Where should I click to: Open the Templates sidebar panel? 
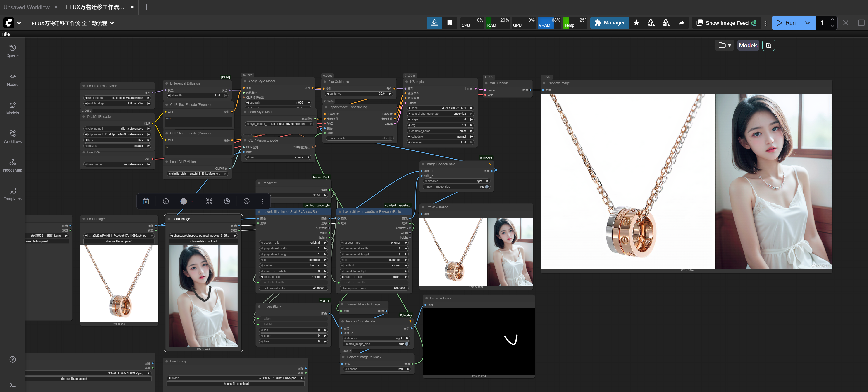click(12, 194)
